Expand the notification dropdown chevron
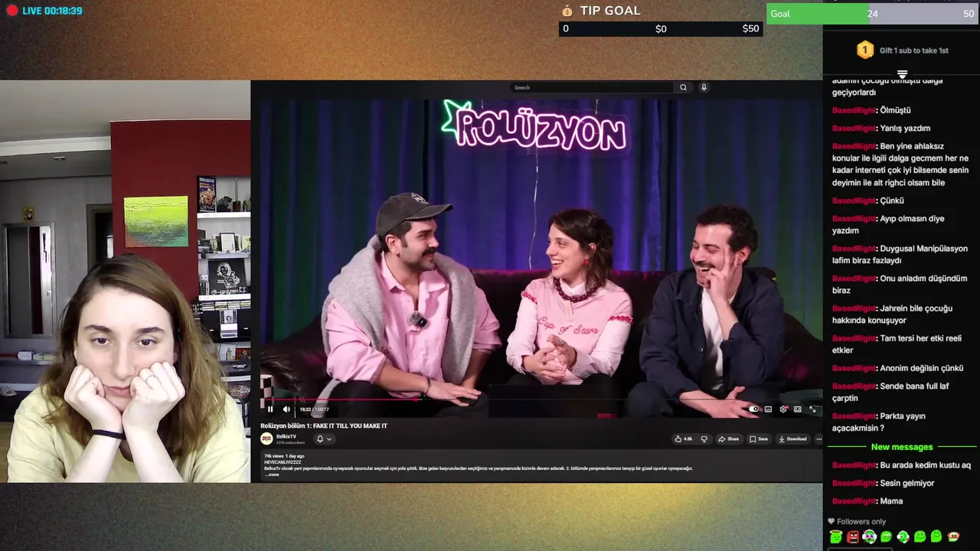 click(329, 439)
